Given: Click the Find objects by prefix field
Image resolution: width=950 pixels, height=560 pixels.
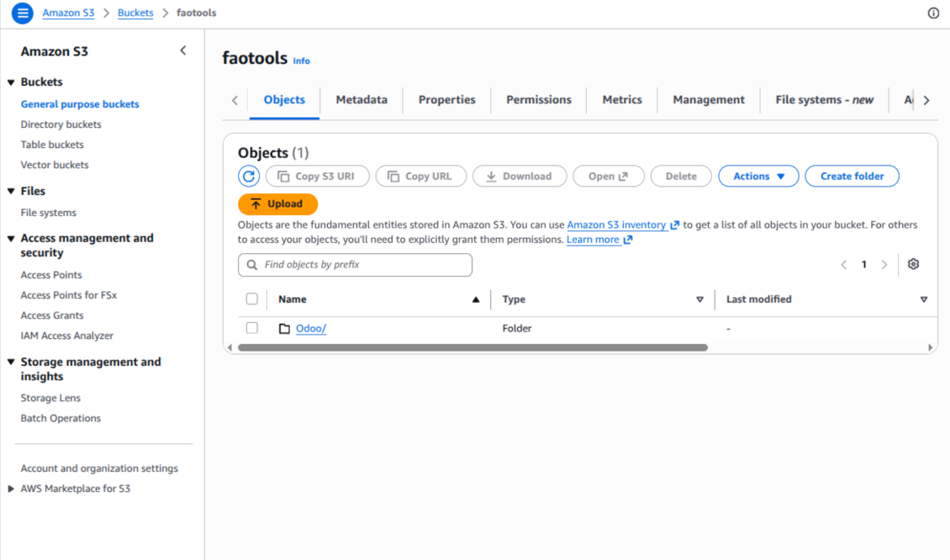Looking at the screenshot, I should coord(355,265).
